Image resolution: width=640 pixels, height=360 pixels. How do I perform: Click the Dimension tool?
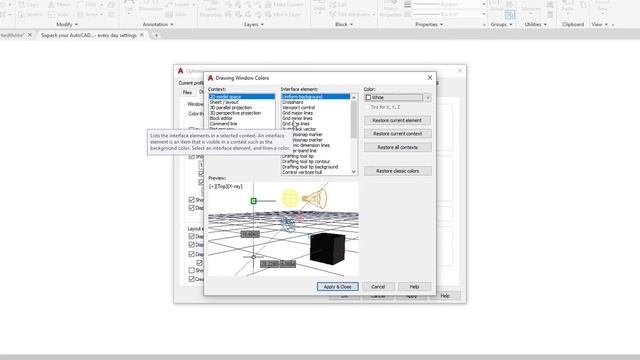pyautogui.click(x=151, y=6)
